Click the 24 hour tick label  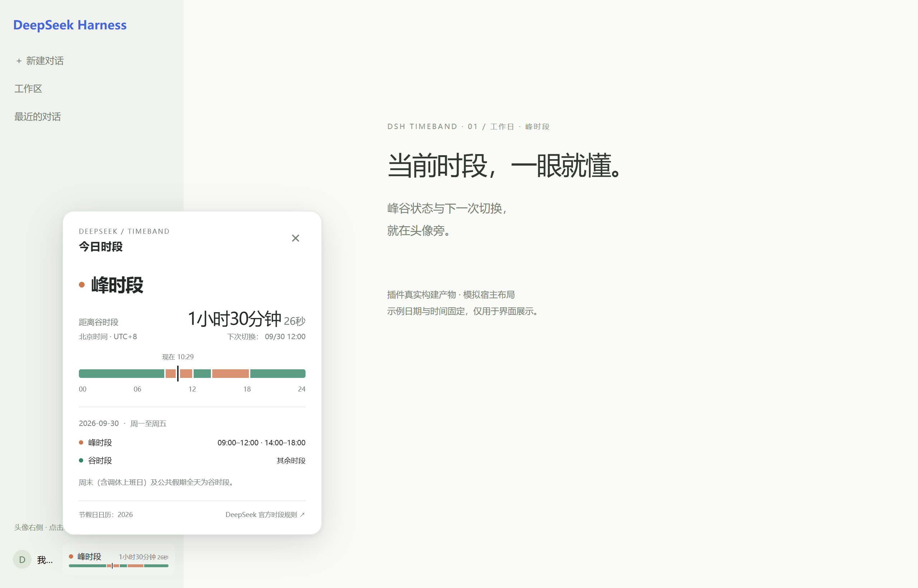tap(302, 389)
